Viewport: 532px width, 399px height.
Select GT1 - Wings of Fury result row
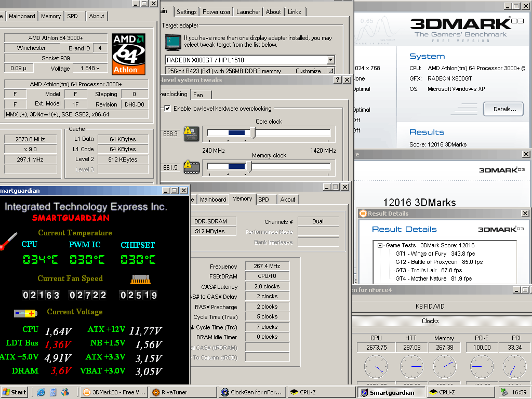click(x=435, y=254)
